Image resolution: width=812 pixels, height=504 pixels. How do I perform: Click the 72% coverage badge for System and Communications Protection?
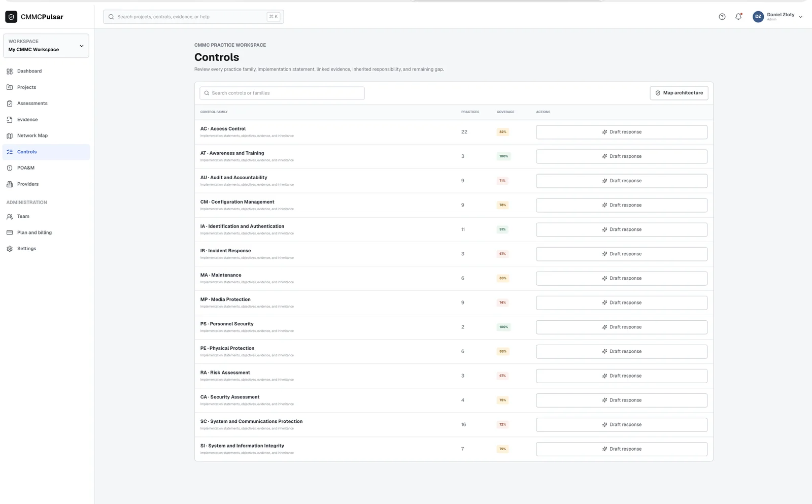502,425
